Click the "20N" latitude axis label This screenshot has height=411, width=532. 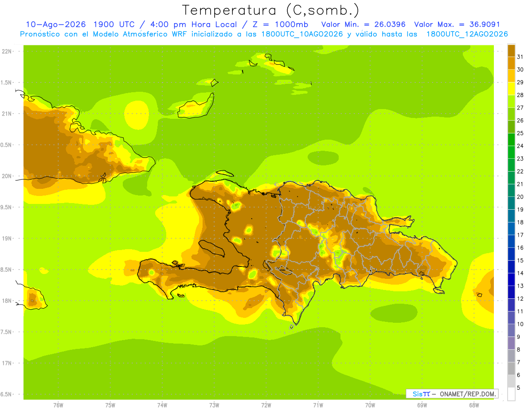click(7, 176)
